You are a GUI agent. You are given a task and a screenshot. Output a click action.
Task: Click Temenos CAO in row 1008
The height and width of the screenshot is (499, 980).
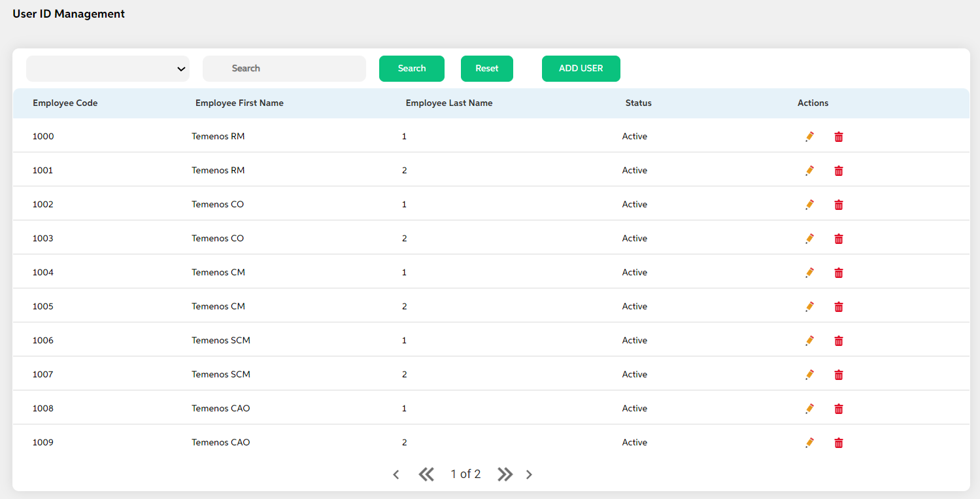[221, 408]
